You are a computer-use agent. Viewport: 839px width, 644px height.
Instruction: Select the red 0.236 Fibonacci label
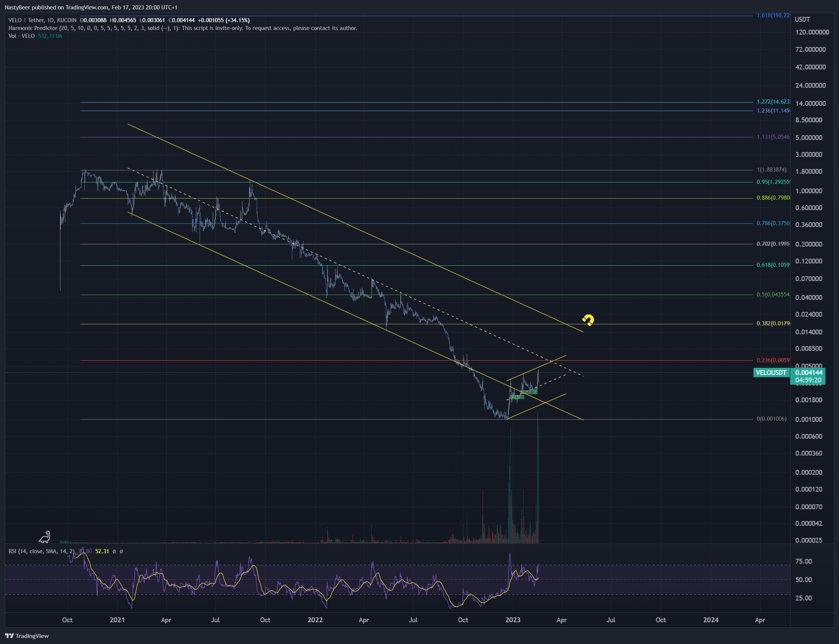click(773, 360)
